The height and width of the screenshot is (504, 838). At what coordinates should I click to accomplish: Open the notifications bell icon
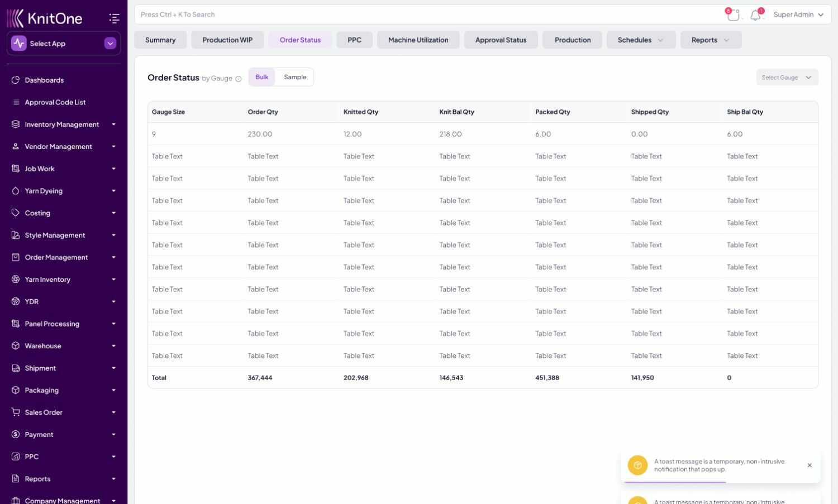pos(755,15)
